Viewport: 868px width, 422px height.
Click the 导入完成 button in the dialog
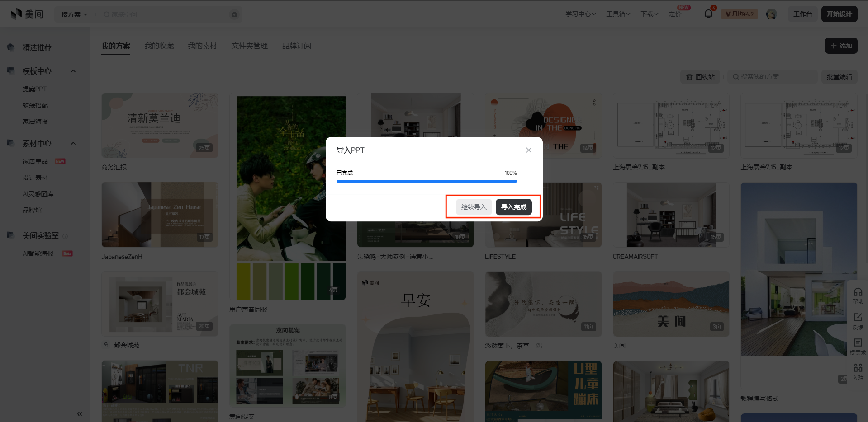[513, 206]
